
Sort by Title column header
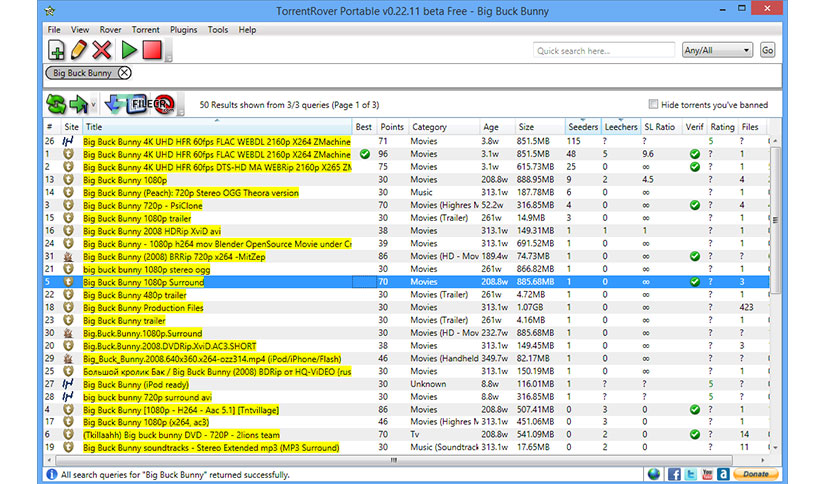tap(218, 127)
